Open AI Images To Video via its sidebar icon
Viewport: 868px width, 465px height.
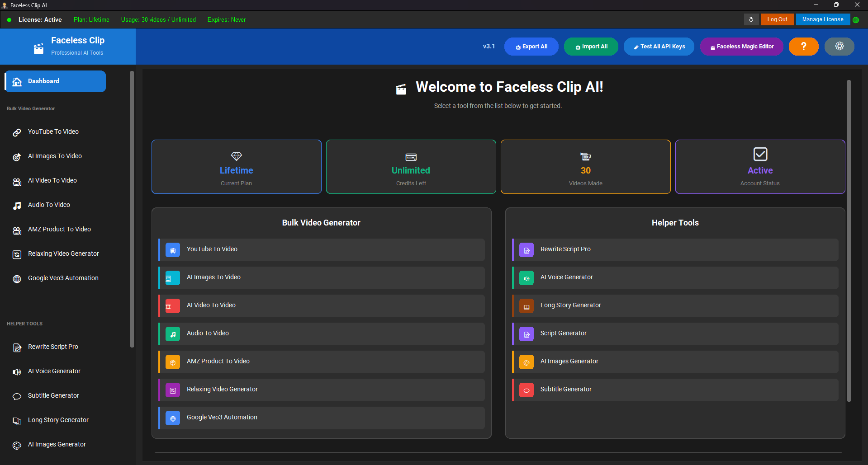[x=17, y=157]
